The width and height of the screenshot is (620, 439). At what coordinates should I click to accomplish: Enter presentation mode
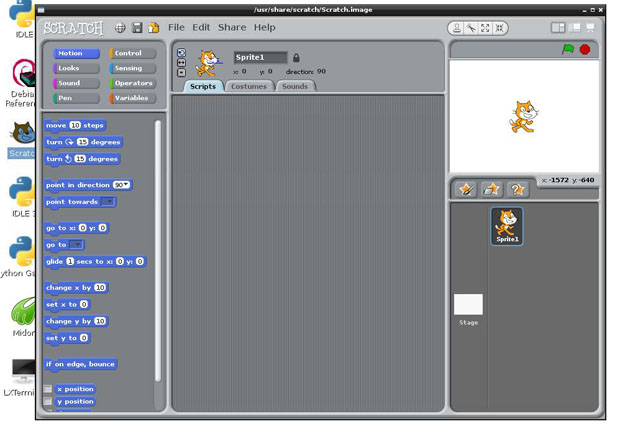pos(590,28)
